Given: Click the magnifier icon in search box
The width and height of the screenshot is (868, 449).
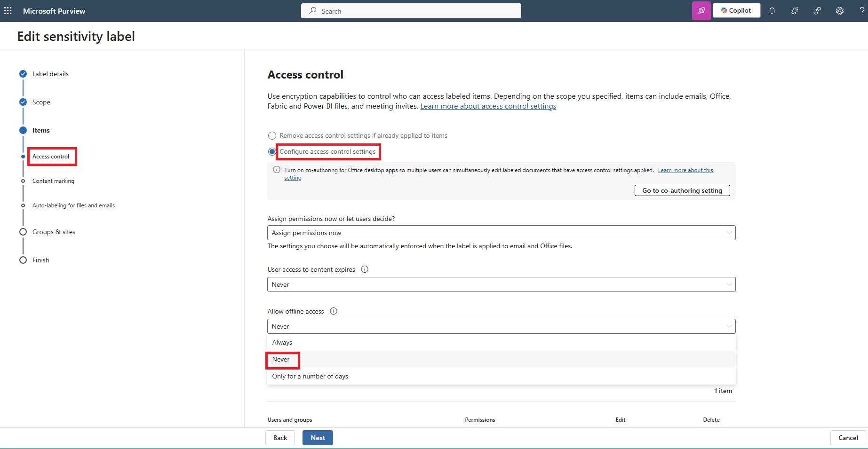Looking at the screenshot, I should [312, 11].
